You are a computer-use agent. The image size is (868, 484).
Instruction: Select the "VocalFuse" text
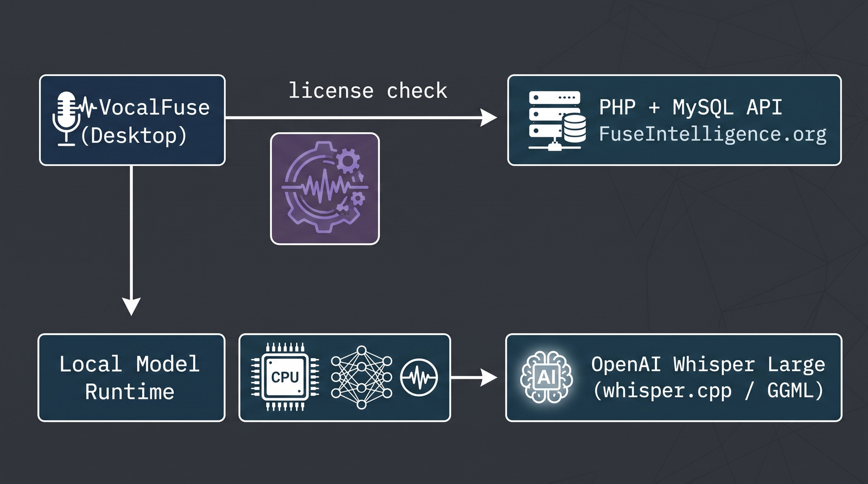[154, 107]
